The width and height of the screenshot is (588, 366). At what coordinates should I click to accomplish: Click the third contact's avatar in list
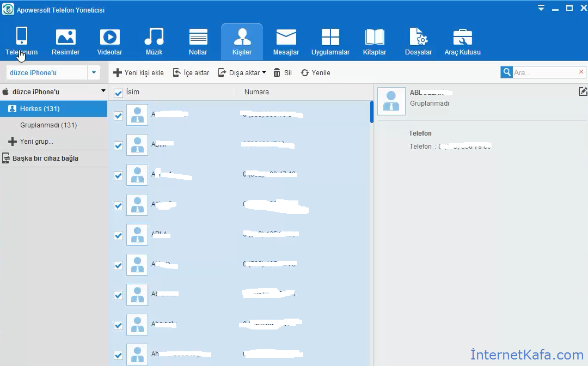[x=137, y=175]
